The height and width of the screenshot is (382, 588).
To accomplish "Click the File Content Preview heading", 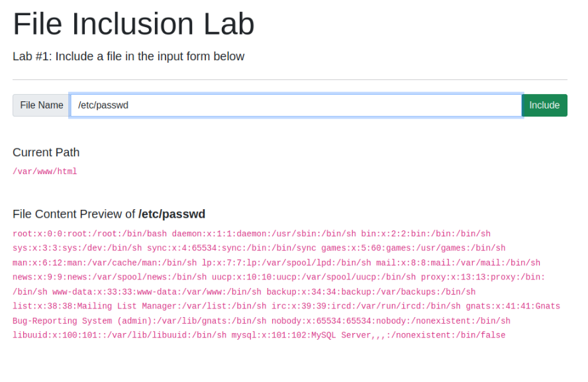I will click(109, 214).
